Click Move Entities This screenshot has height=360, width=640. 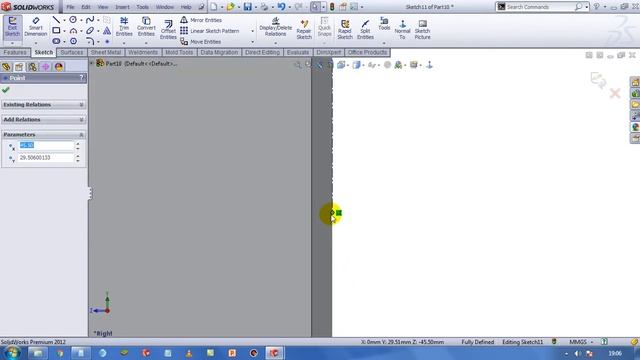201,42
